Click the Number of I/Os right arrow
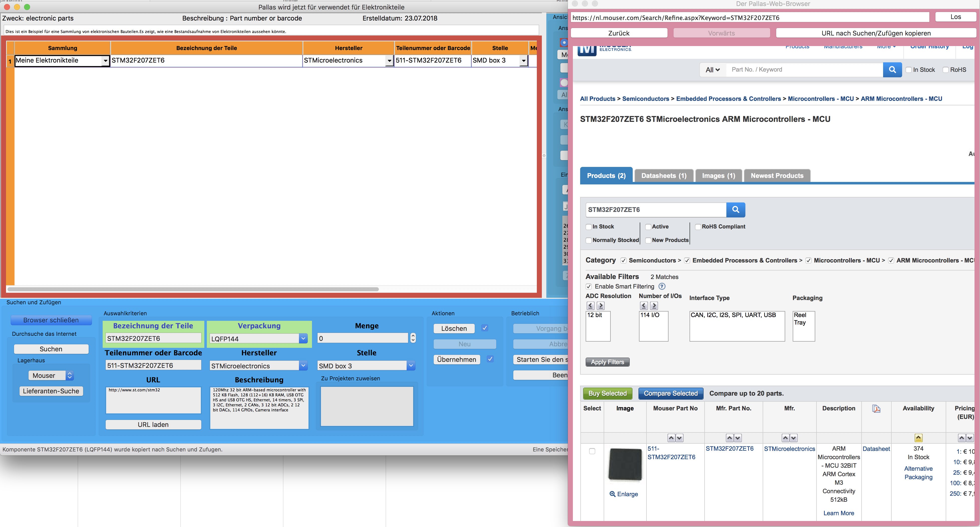The image size is (980, 527). 654,305
